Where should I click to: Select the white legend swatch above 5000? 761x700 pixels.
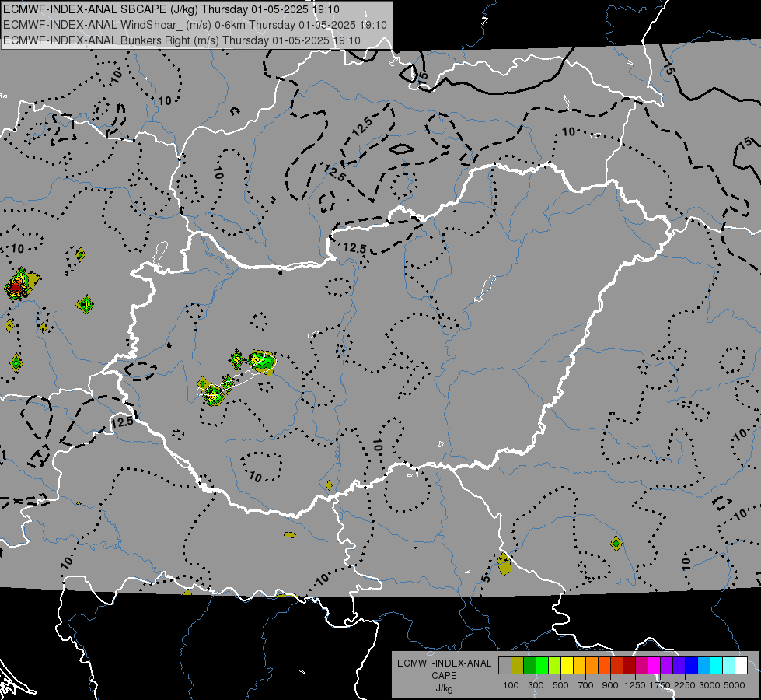click(x=741, y=665)
